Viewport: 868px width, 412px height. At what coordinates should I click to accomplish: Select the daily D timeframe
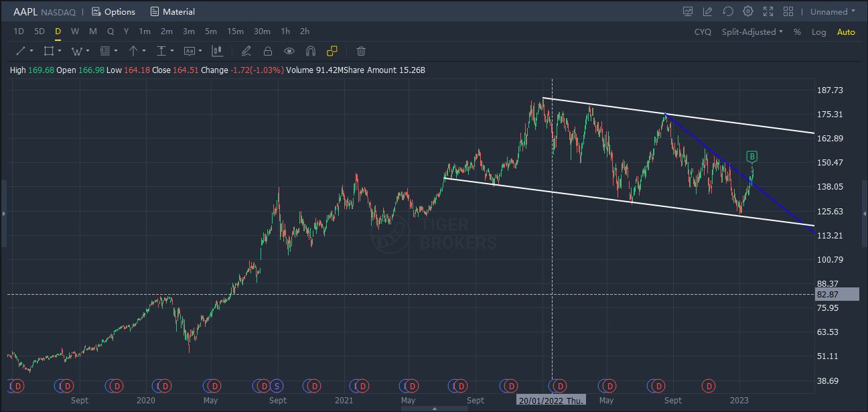point(58,31)
